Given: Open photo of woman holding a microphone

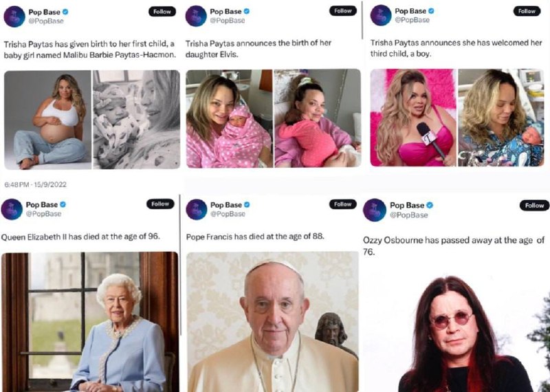Looking at the screenshot, I should [412, 118].
